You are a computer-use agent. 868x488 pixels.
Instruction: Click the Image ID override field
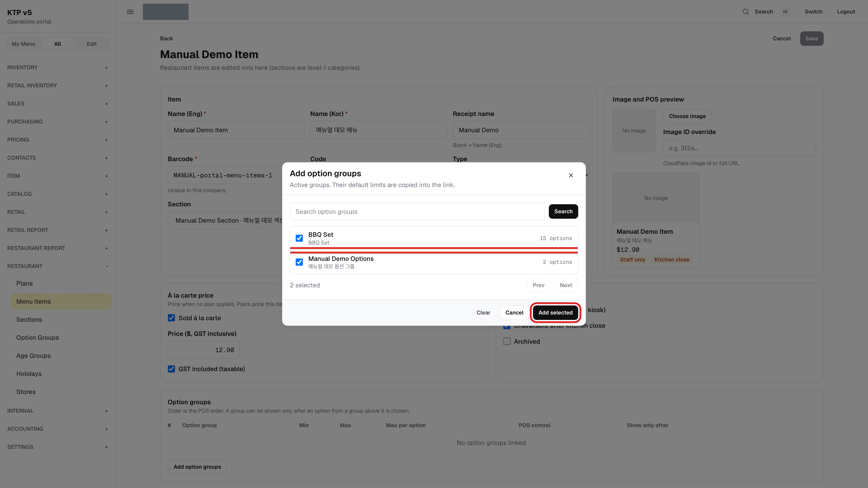(739, 148)
